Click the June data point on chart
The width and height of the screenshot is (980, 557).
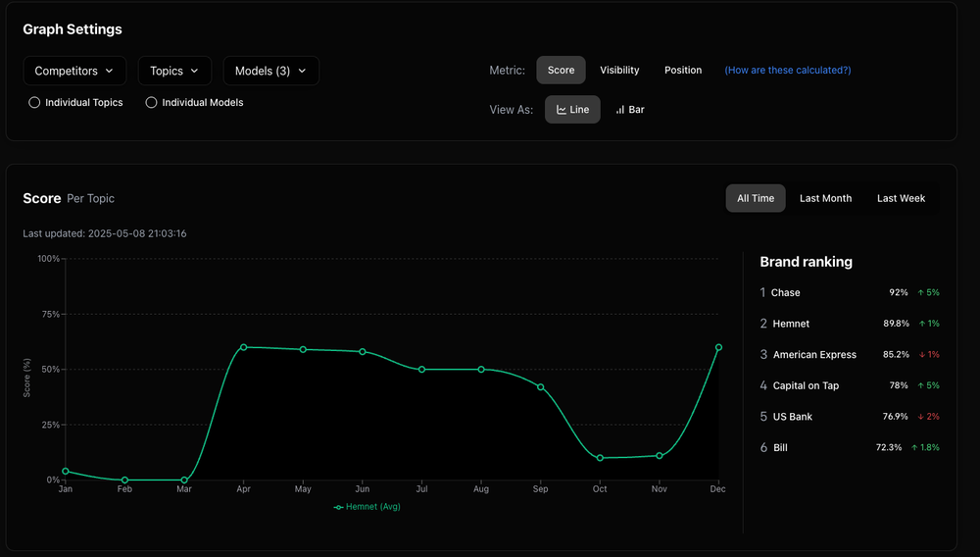point(363,352)
